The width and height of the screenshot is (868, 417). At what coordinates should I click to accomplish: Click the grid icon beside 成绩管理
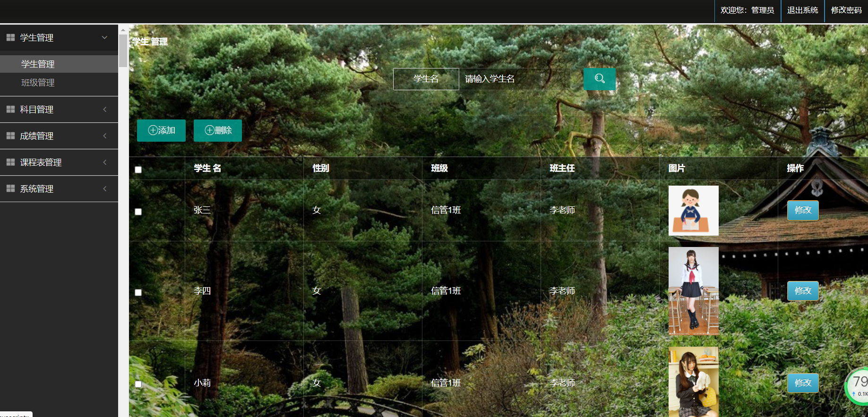click(10, 136)
